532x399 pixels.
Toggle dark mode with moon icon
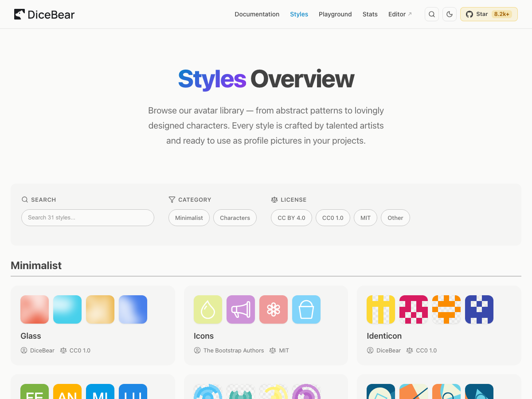450,14
